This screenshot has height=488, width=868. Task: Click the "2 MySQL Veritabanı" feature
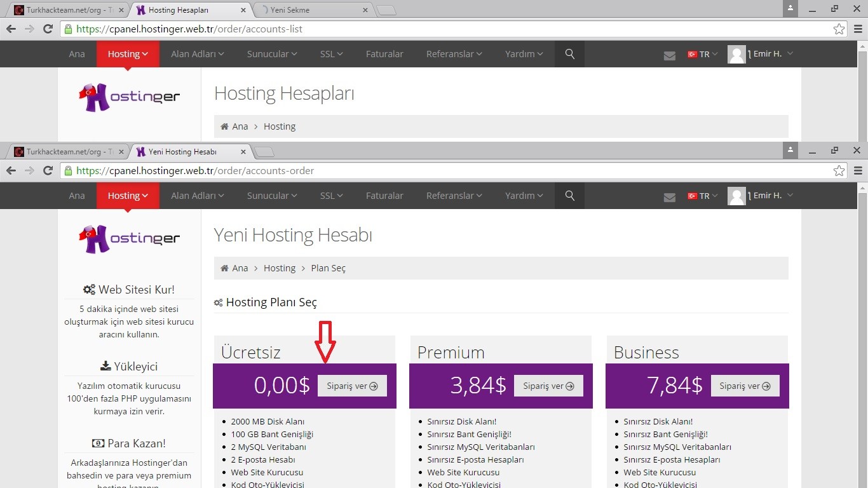(x=269, y=447)
